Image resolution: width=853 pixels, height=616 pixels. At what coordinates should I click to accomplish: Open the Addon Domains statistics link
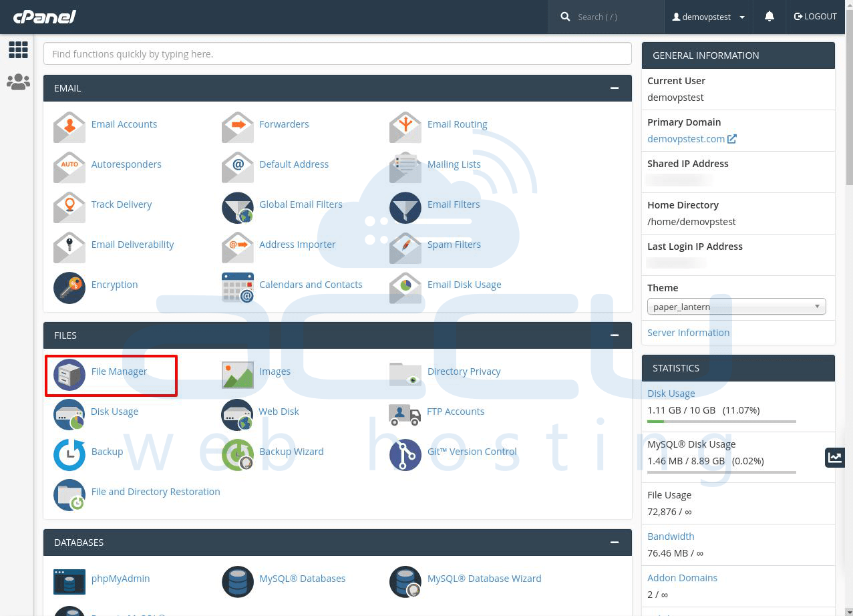click(682, 578)
